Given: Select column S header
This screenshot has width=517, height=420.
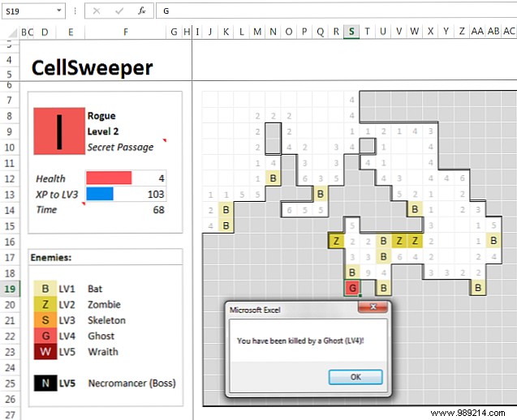Looking at the screenshot, I should point(351,32).
